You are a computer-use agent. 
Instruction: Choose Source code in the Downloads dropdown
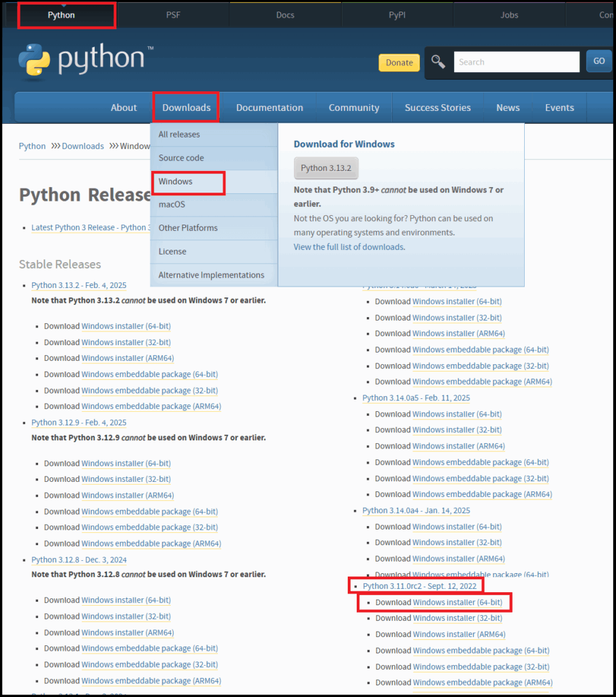point(214,158)
